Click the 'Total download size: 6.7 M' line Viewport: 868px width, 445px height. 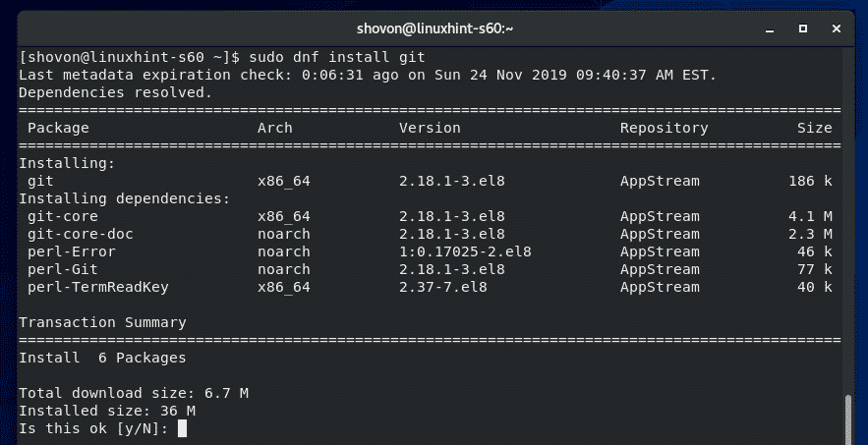pos(133,394)
